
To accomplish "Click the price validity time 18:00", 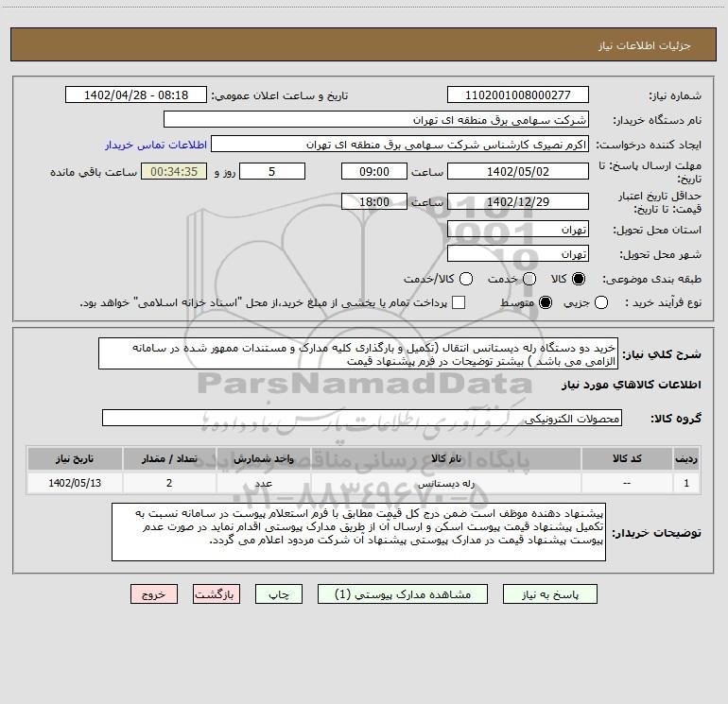I will (x=374, y=201).
